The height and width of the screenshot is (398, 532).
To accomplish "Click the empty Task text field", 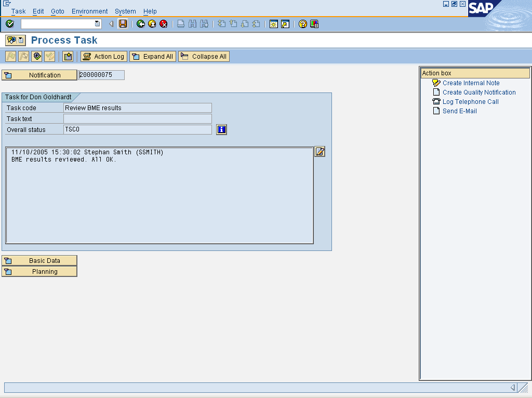I will (137, 119).
